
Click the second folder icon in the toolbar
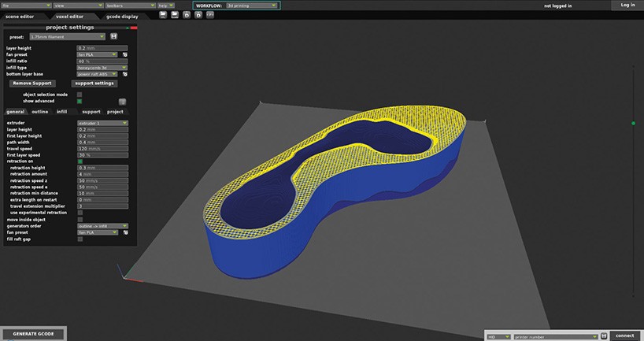[174, 15]
